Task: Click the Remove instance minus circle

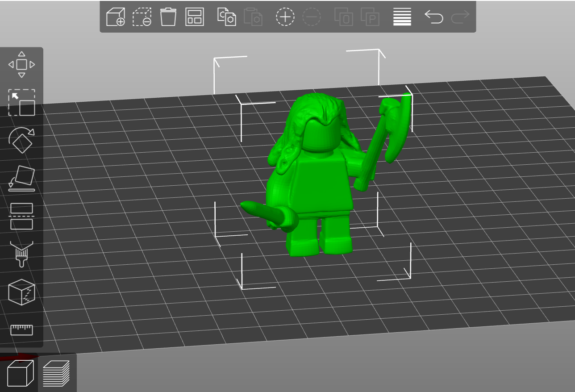Action: point(312,17)
